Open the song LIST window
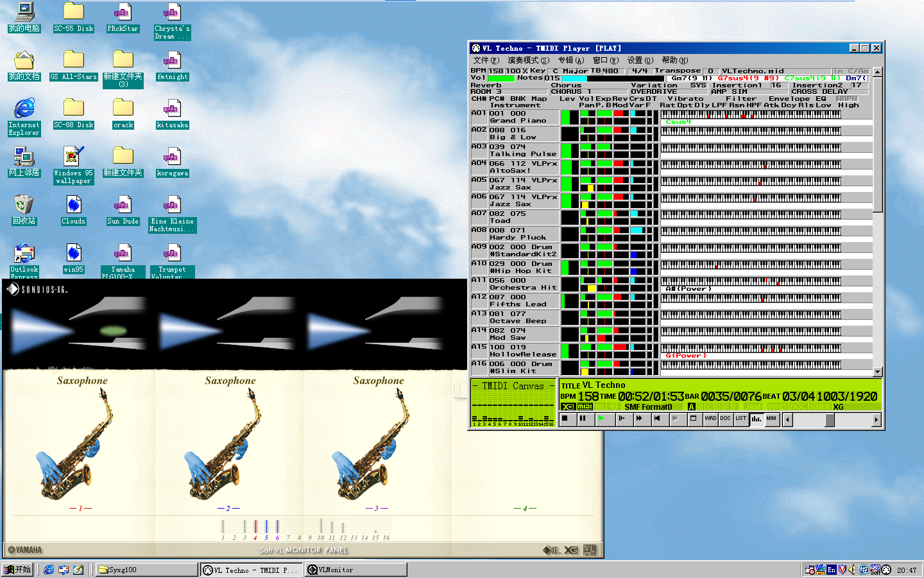 click(x=741, y=419)
